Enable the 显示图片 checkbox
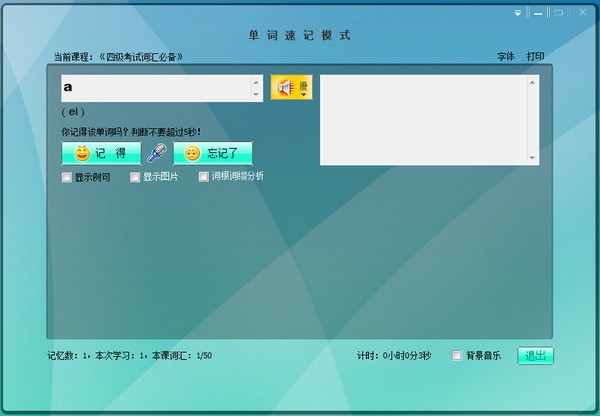Viewport: 600px width, 416px height. point(135,177)
